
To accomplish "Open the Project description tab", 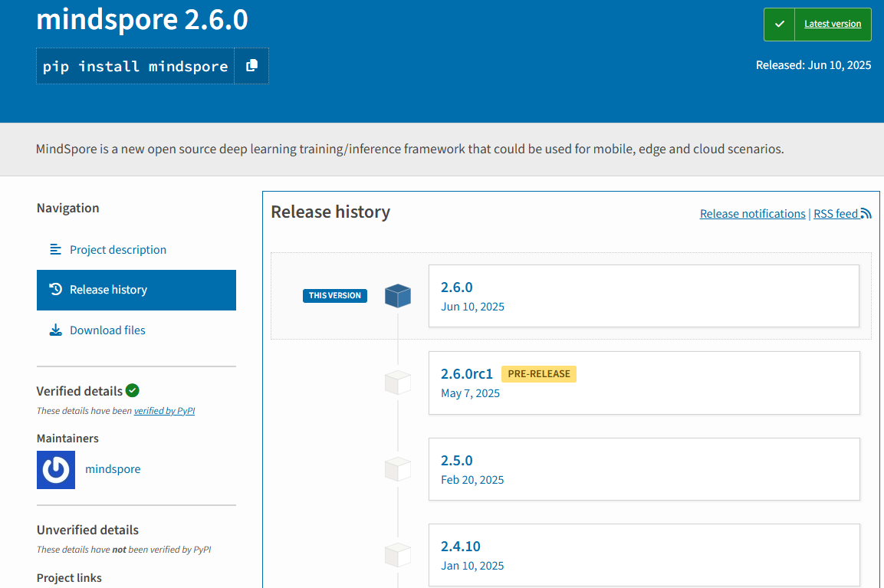I will (x=118, y=250).
